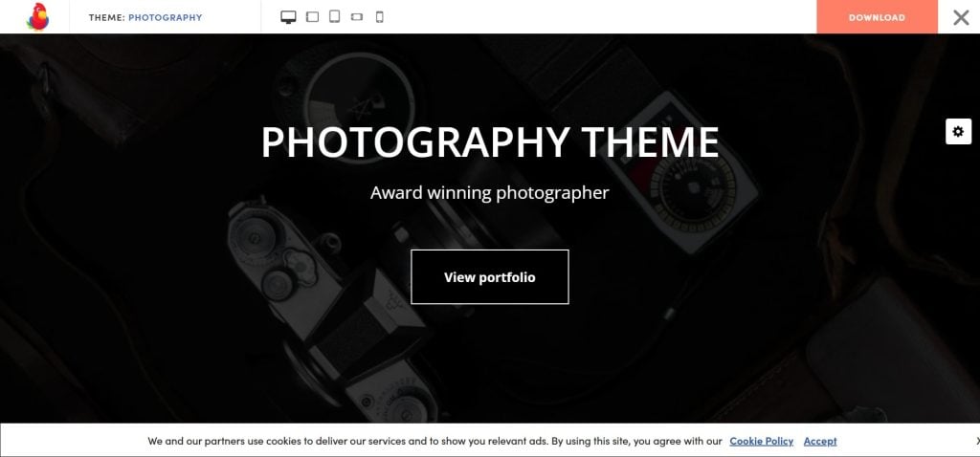
Task: Choose landscape phone preview icon
Action: click(357, 17)
